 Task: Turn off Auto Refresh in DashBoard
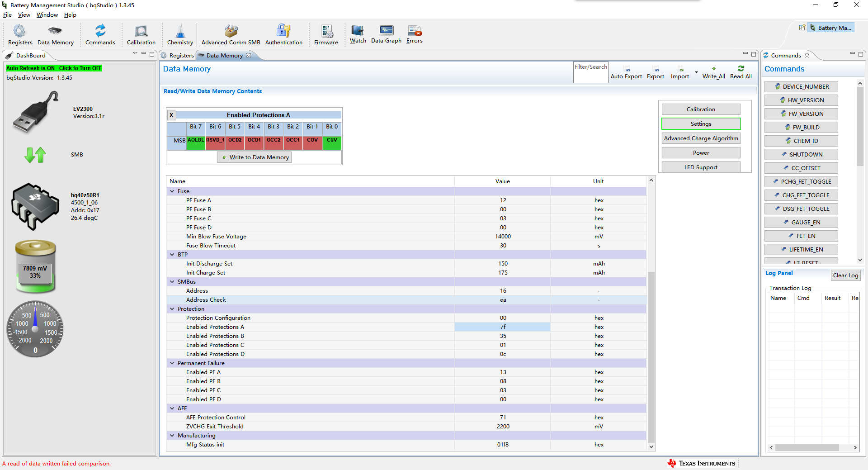[54, 68]
